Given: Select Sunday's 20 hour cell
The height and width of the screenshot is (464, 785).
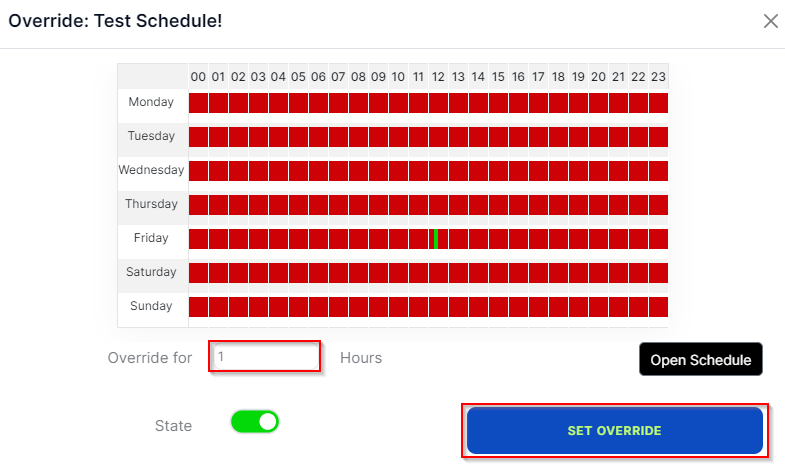Looking at the screenshot, I should 598,307.
